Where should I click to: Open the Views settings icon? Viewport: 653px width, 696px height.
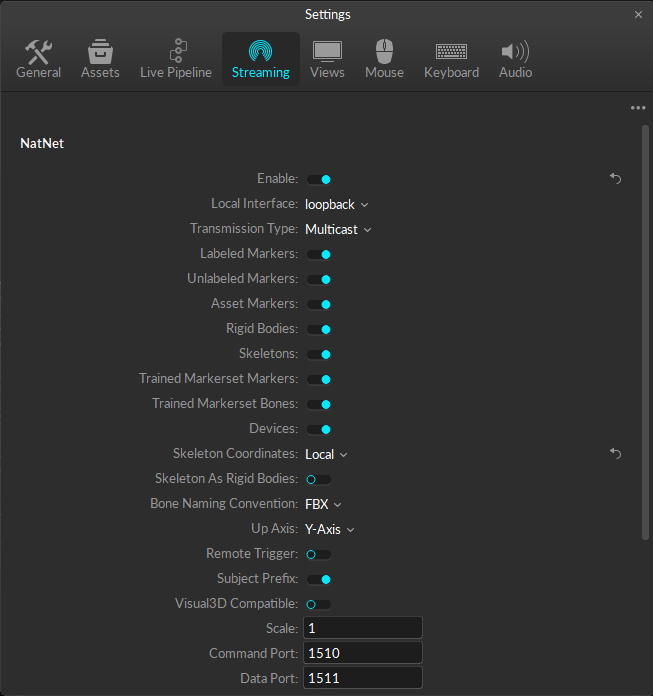[x=327, y=52]
